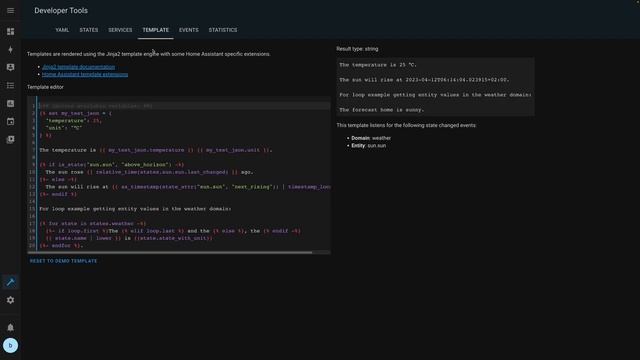The width and height of the screenshot is (640, 360).
Task: Click the 'The sun will rise at' editor line
Action: tap(188, 187)
